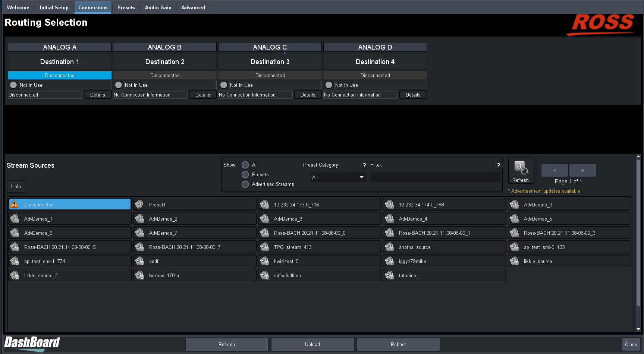Open the Audio Gain tab

[158, 7]
